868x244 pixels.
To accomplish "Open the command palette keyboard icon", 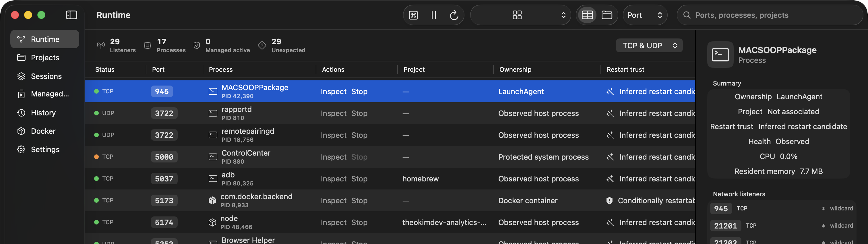I will point(413,15).
